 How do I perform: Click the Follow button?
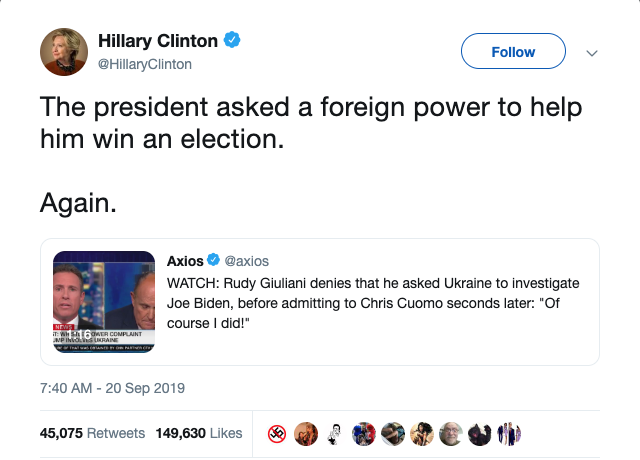click(x=513, y=52)
